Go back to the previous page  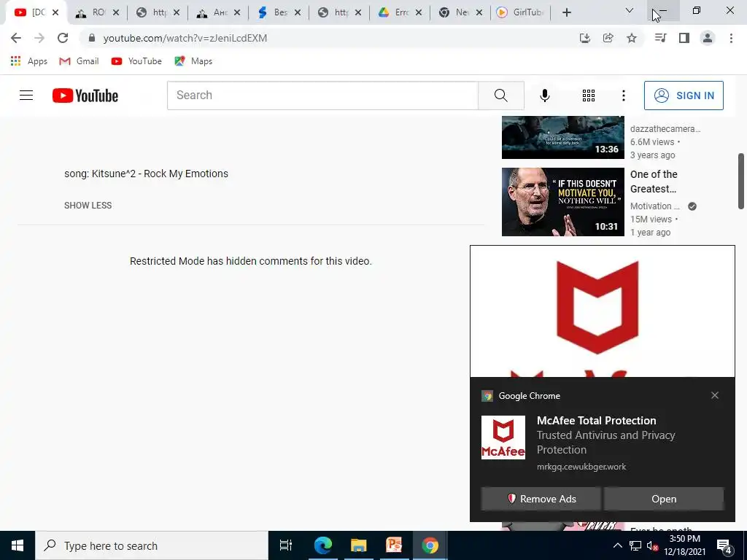16,38
